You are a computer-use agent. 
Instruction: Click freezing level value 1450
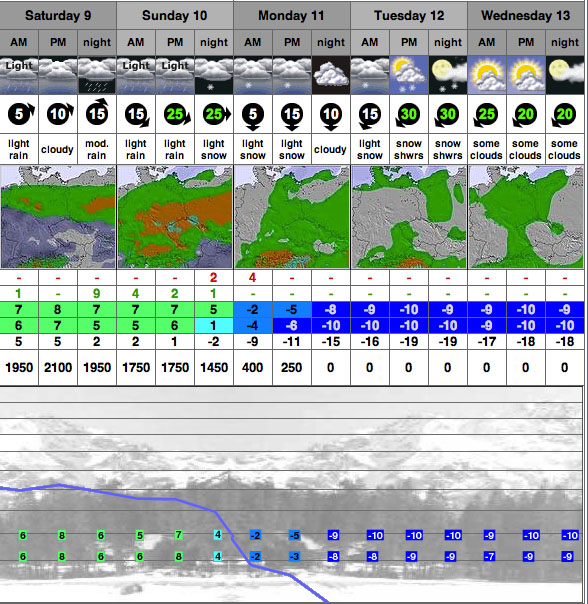click(214, 367)
